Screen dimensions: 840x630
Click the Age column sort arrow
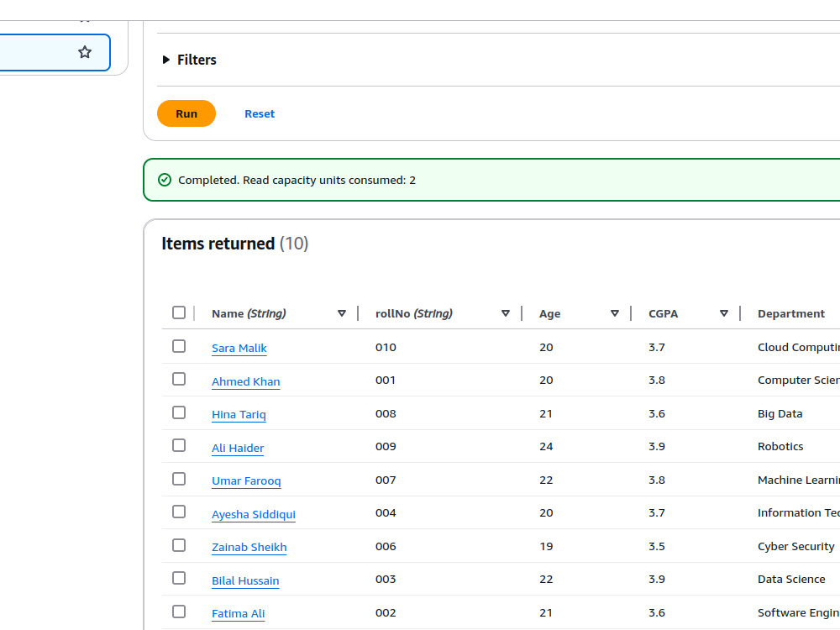pos(615,313)
